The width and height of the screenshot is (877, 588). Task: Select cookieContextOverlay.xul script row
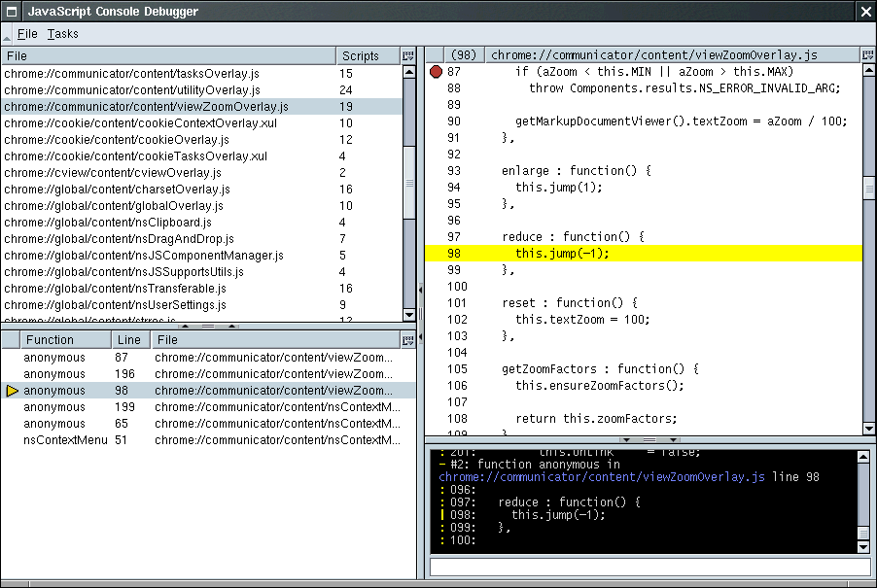202,123
